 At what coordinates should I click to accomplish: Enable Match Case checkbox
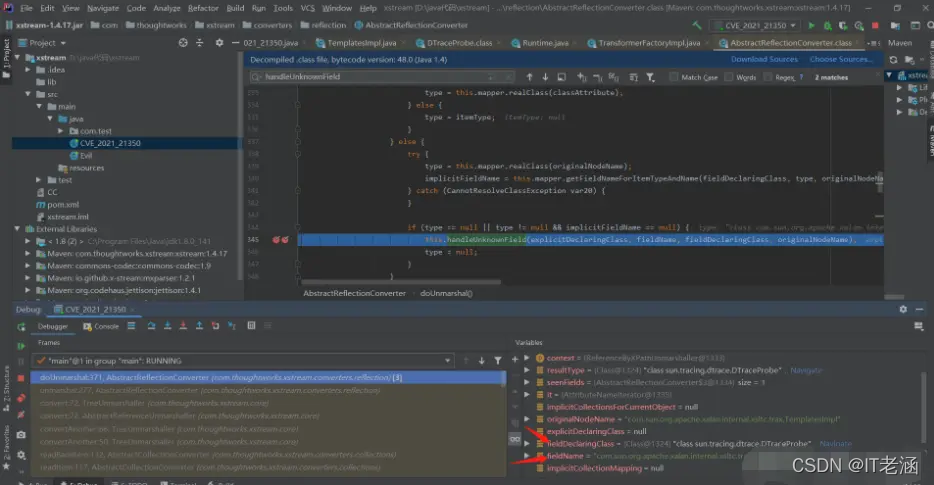coord(674,77)
